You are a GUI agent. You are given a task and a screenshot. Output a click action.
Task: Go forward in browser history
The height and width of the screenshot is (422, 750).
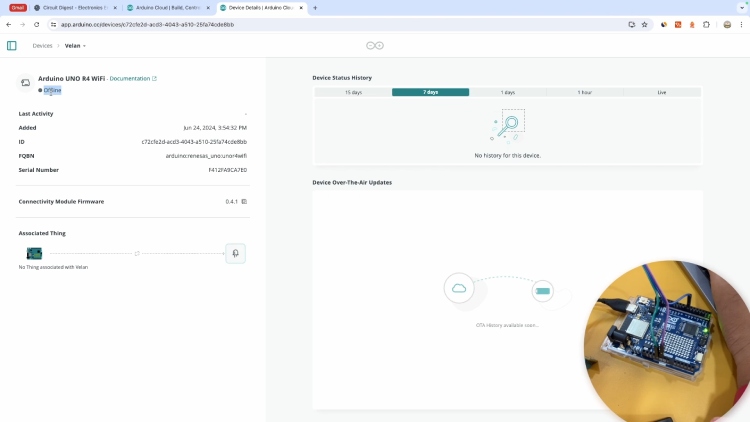[22, 24]
